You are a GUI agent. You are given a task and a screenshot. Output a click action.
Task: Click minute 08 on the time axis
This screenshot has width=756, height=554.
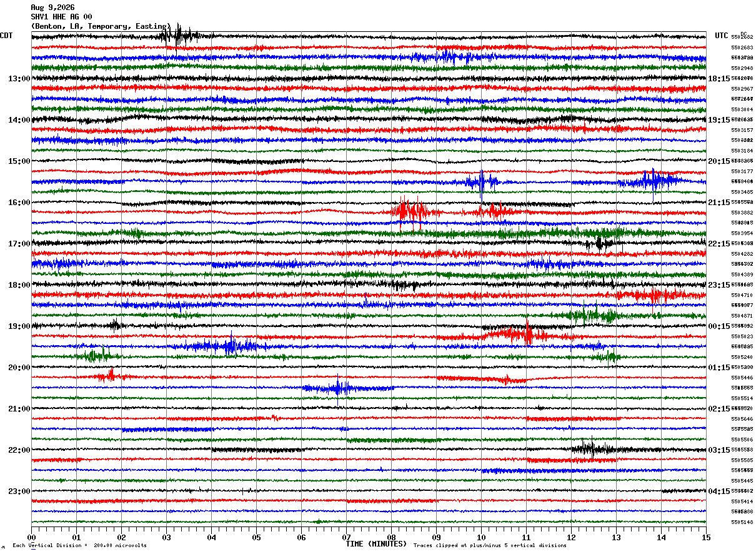click(391, 537)
